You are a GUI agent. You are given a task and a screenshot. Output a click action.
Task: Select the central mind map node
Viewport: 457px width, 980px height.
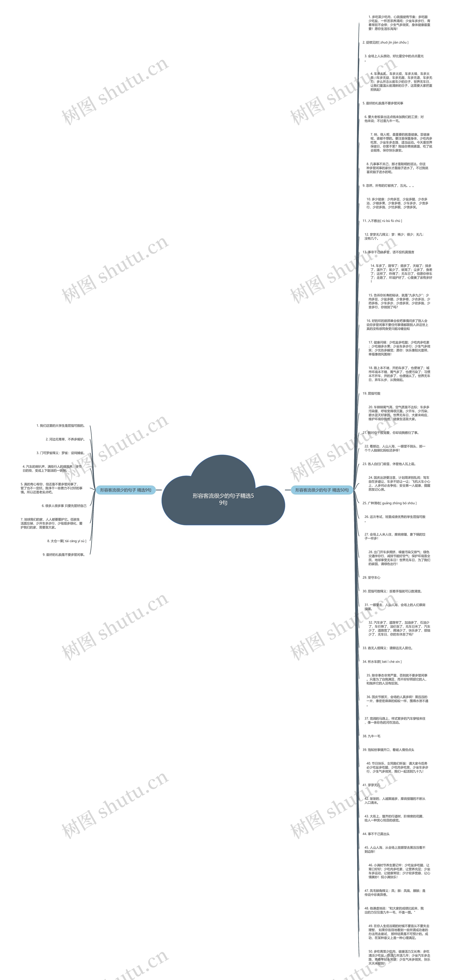pyautogui.click(x=229, y=490)
